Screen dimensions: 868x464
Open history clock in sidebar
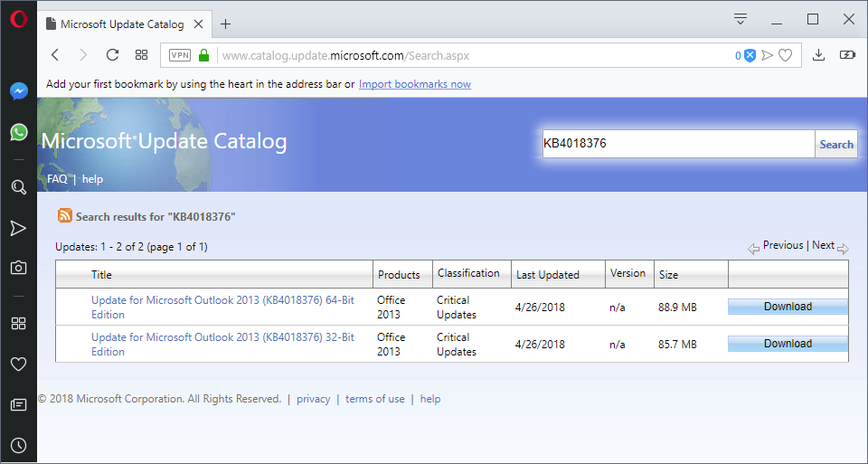click(x=18, y=445)
